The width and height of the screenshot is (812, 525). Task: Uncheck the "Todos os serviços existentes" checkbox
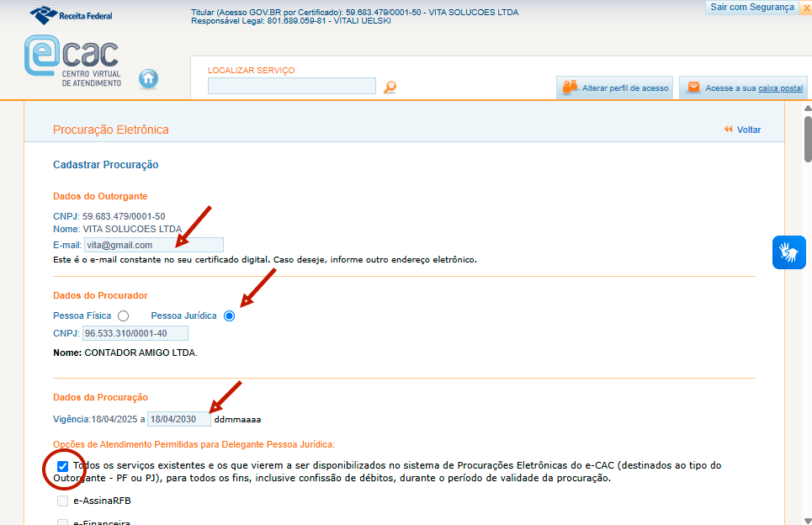click(62, 465)
